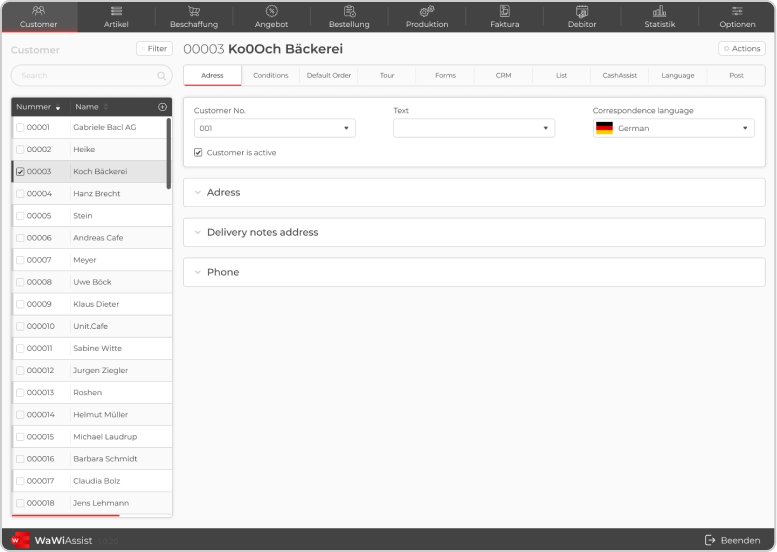Open the Customer module icon
This screenshot has height=552, width=777.
click(x=38, y=10)
